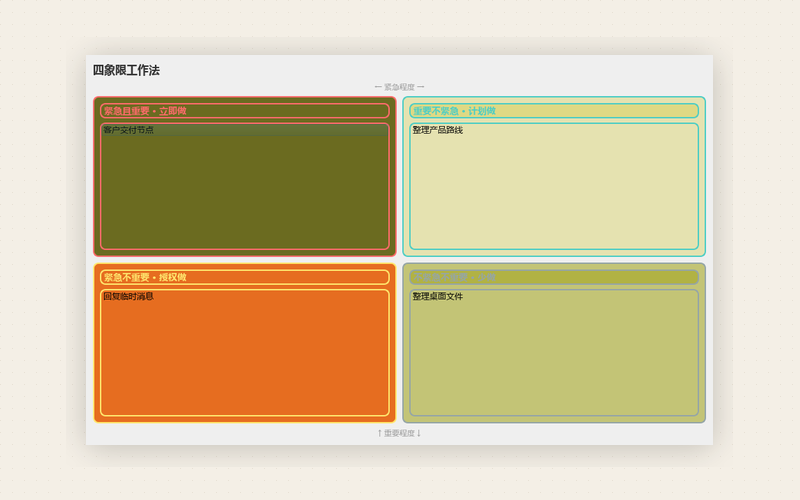Select the 不紧急不重要·少做 quadrant header
800x500 pixels.
coord(554,277)
